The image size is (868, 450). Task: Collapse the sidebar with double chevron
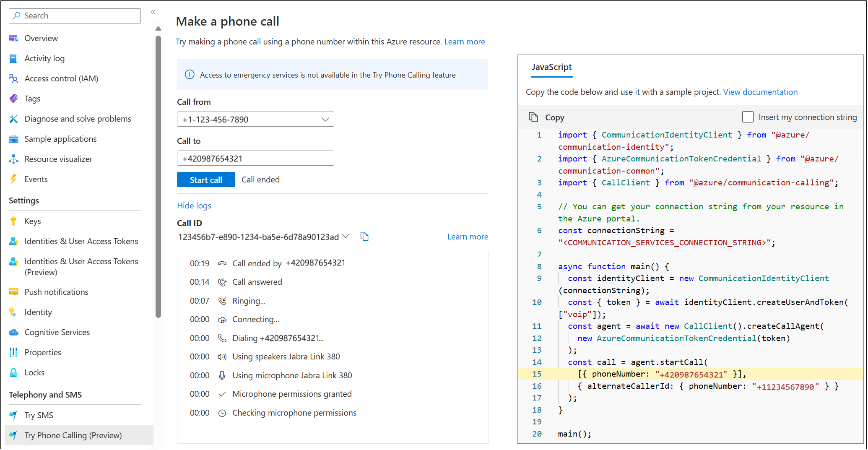[x=153, y=12]
